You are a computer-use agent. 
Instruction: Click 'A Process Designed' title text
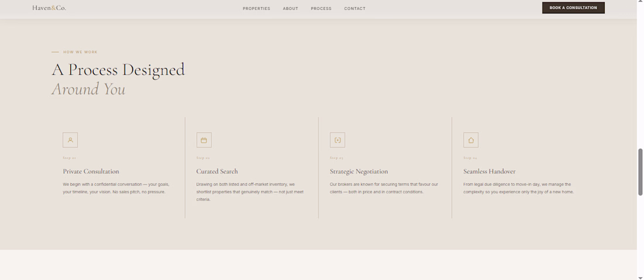(118, 70)
